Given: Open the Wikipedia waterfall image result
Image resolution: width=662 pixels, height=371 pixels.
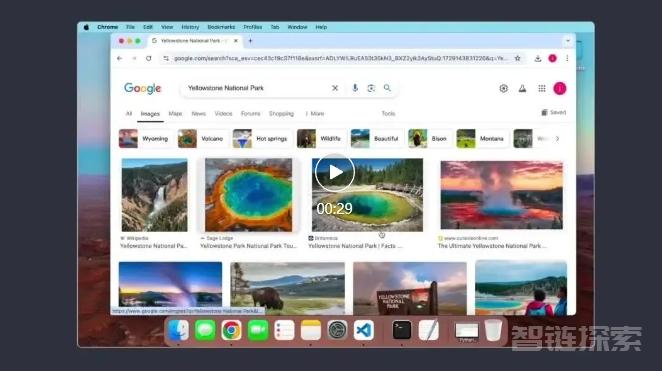Looking at the screenshot, I should coord(155,195).
